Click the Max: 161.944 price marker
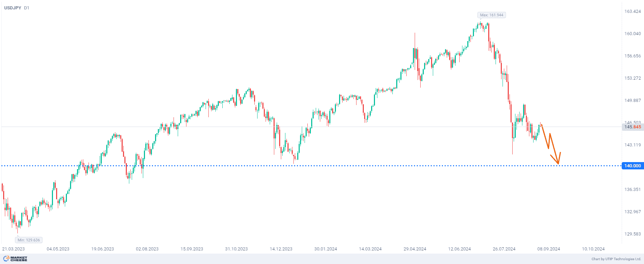The height and width of the screenshot is (264, 644). pos(491,15)
